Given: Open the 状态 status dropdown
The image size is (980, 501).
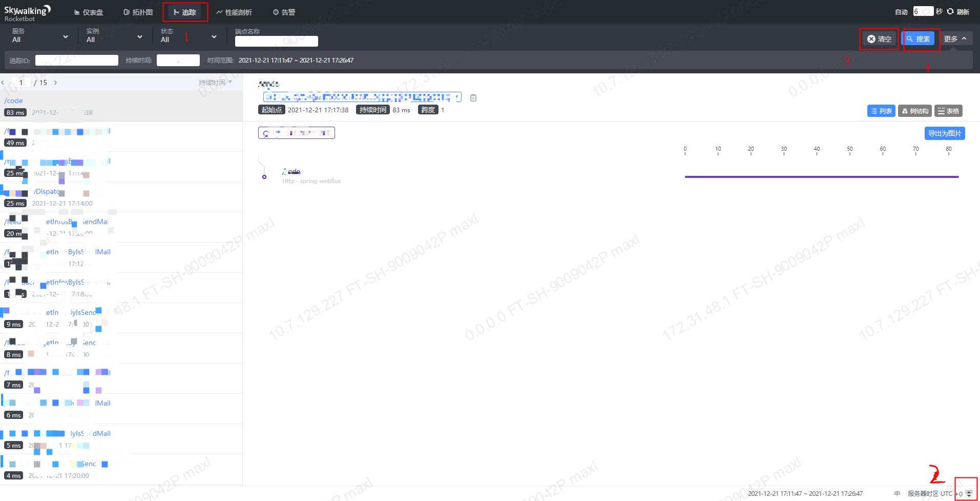Looking at the screenshot, I should [214, 36].
